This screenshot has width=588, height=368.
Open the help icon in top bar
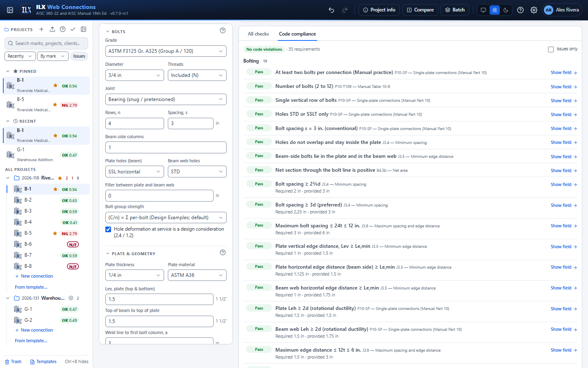pyautogui.click(x=520, y=10)
